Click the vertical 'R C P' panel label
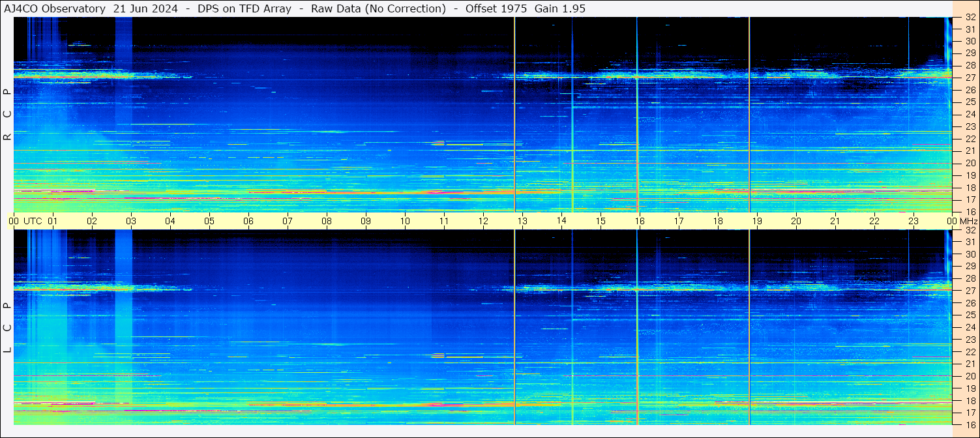980x438 pixels. pos(7,115)
